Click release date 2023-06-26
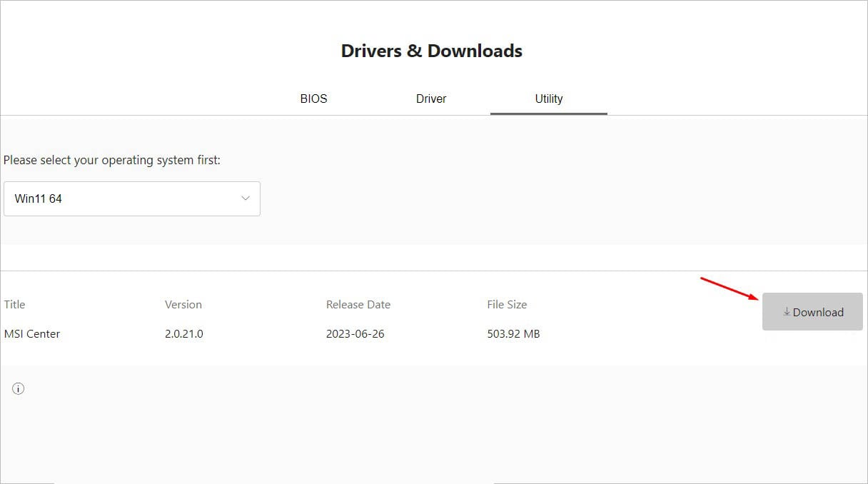Image resolution: width=868 pixels, height=484 pixels. (355, 333)
